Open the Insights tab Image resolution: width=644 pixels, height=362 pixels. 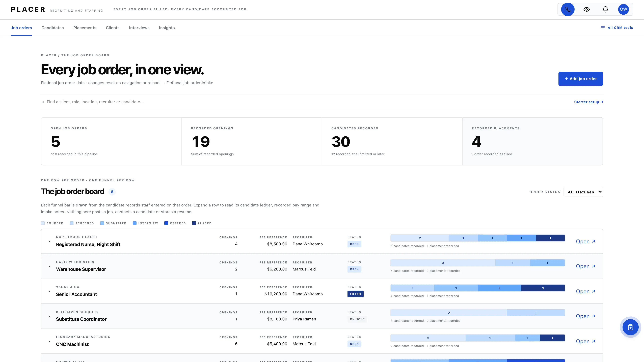click(167, 28)
